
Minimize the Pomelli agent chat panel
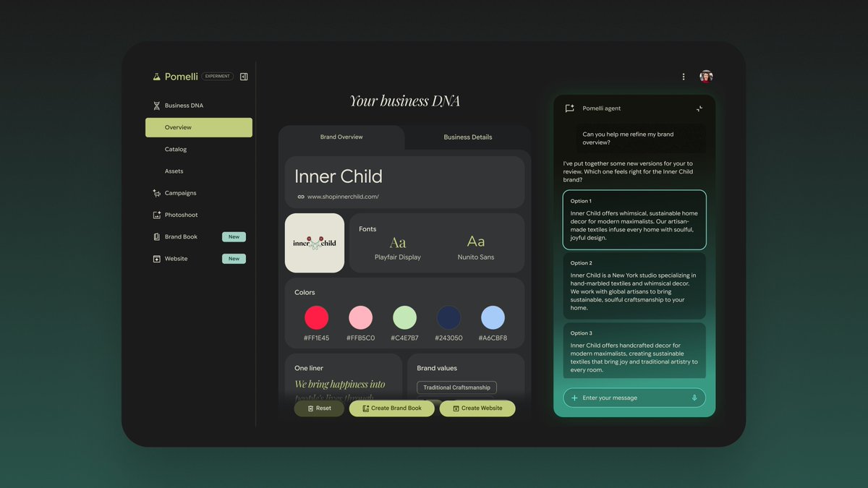point(699,108)
